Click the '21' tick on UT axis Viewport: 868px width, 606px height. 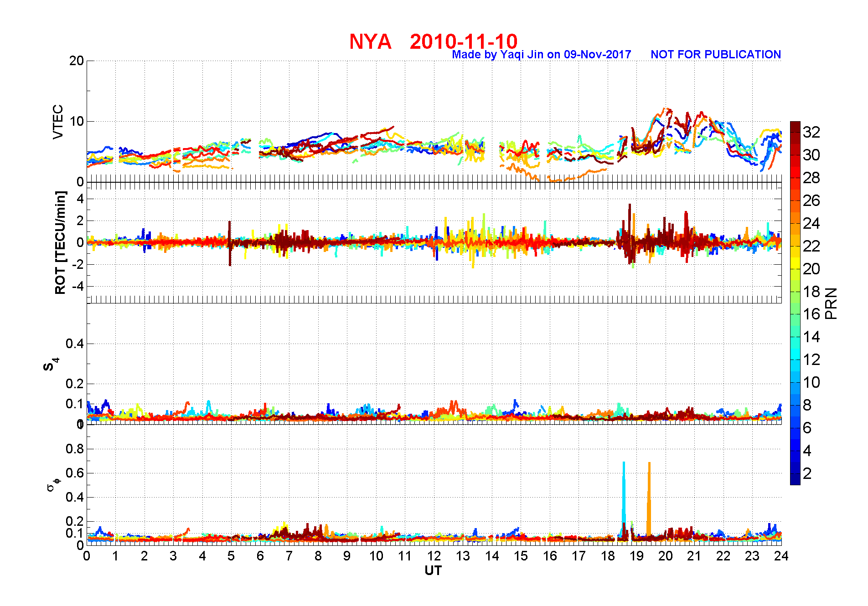[694, 556]
